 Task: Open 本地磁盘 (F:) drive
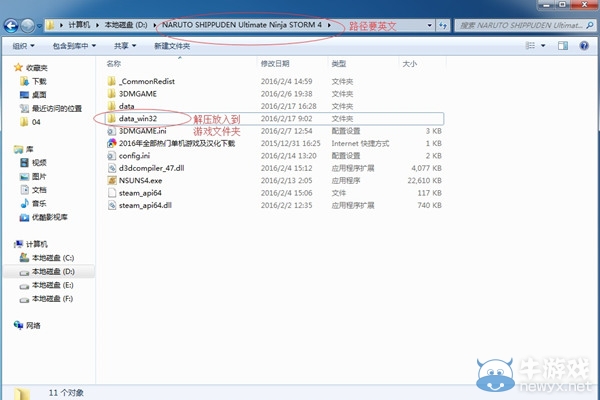[x=52, y=299]
